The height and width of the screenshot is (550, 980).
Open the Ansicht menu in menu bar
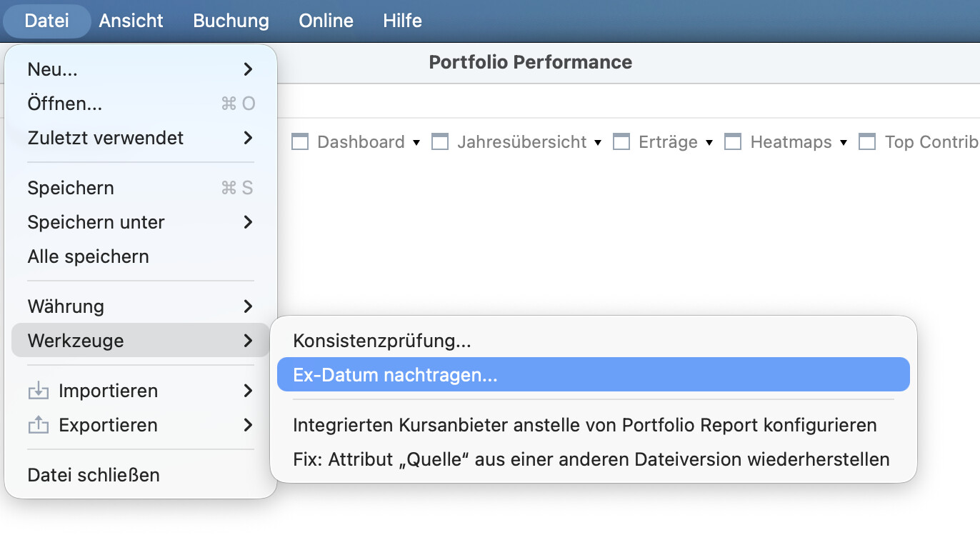(131, 21)
